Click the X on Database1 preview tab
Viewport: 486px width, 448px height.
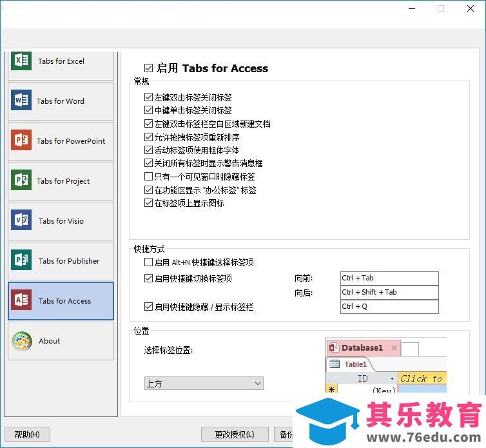[394, 348]
